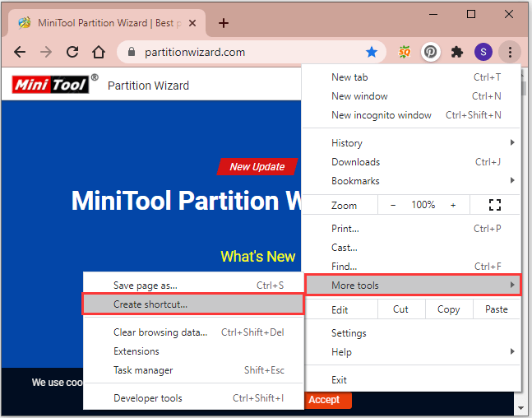
Task: Open a new tab with plus button
Action: pos(224,23)
